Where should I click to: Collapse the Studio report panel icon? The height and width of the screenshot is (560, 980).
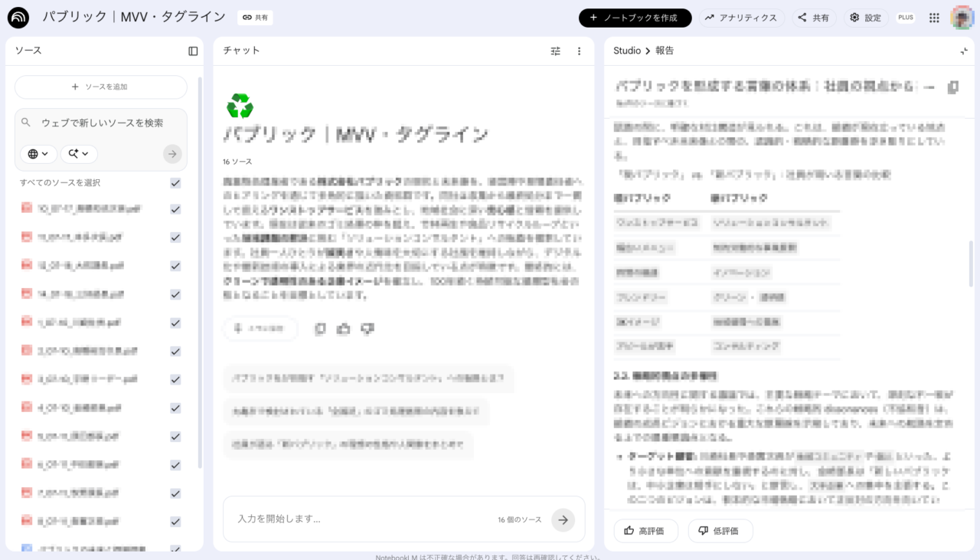click(964, 51)
